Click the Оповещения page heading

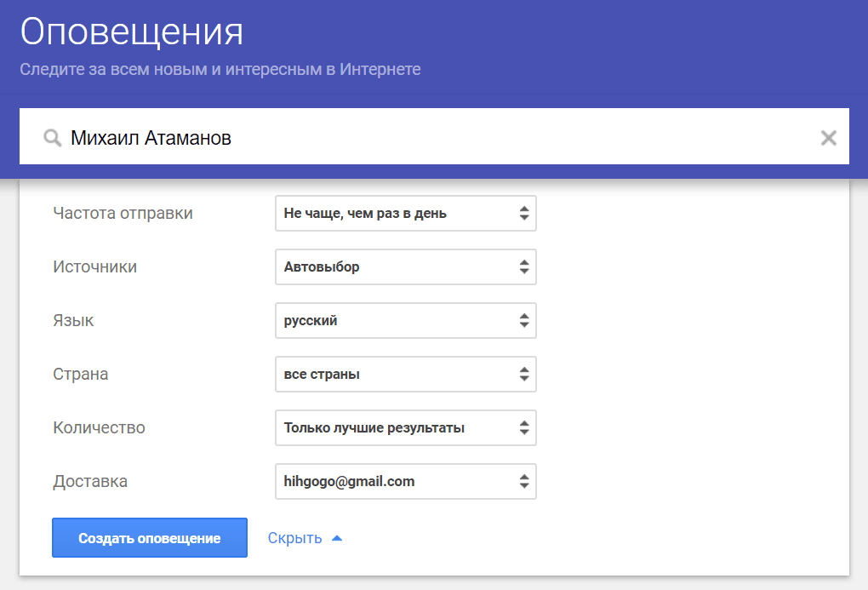point(132,32)
